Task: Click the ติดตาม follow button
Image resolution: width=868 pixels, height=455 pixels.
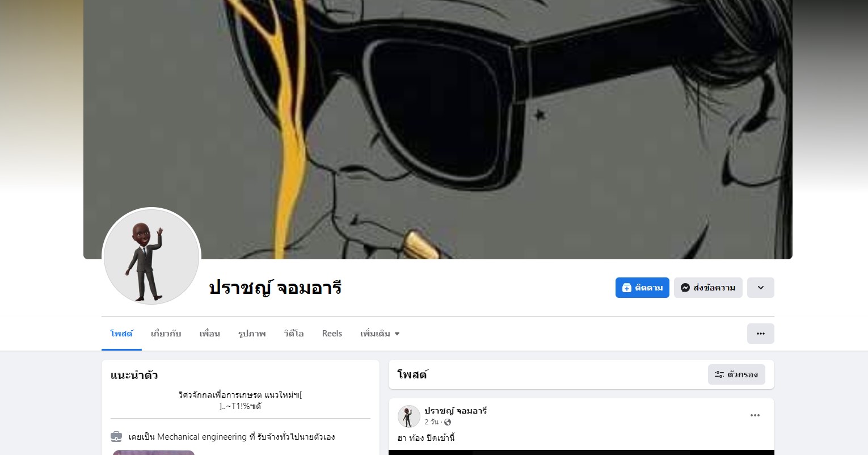Action: tap(642, 288)
